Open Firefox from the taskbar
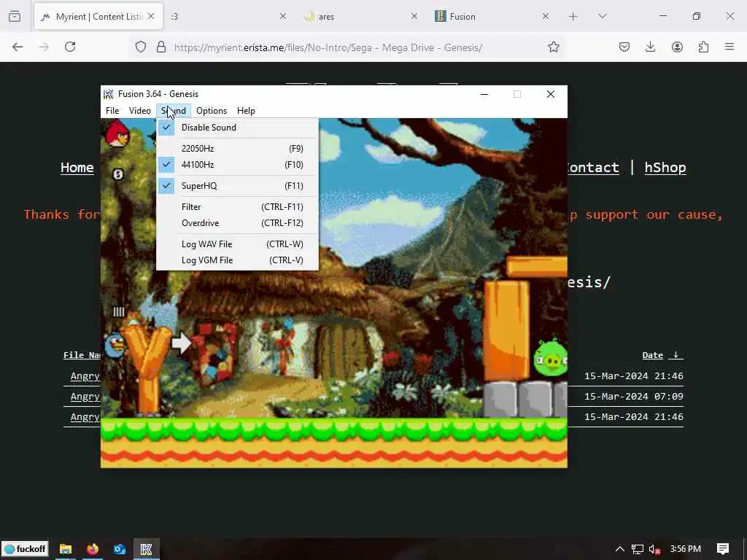Image resolution: width=747 pixels, height=560 pixels. click(93, 549)
